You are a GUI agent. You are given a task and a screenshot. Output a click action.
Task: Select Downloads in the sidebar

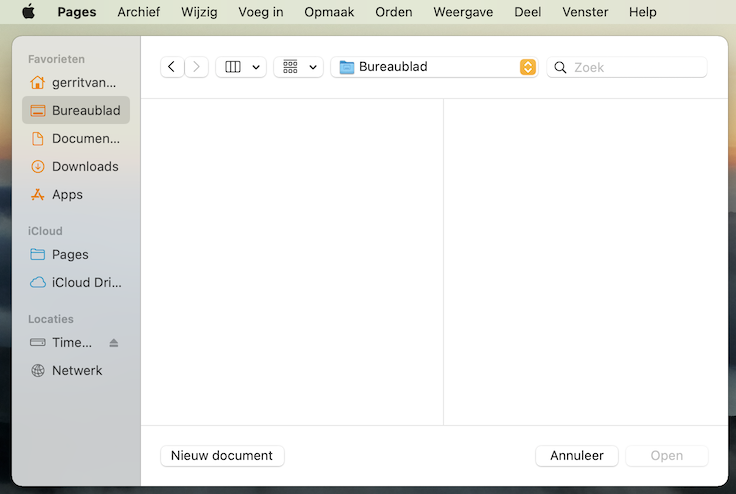(x=76, y=166)
